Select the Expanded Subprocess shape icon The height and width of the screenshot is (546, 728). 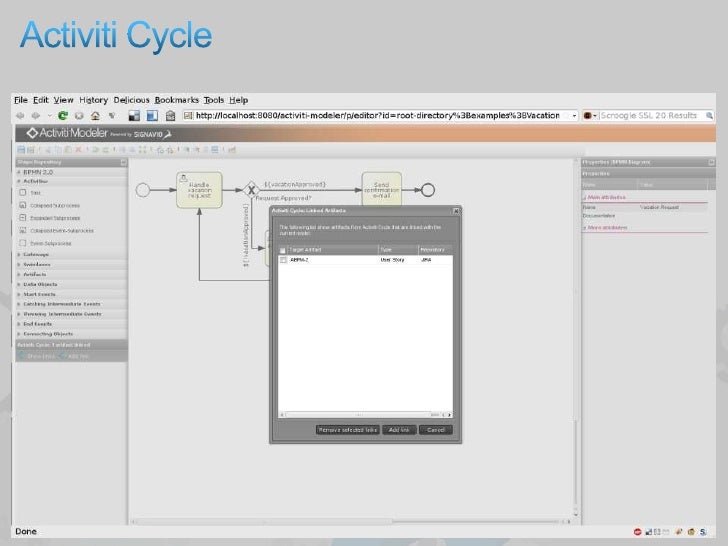click(x=23, y=217)
